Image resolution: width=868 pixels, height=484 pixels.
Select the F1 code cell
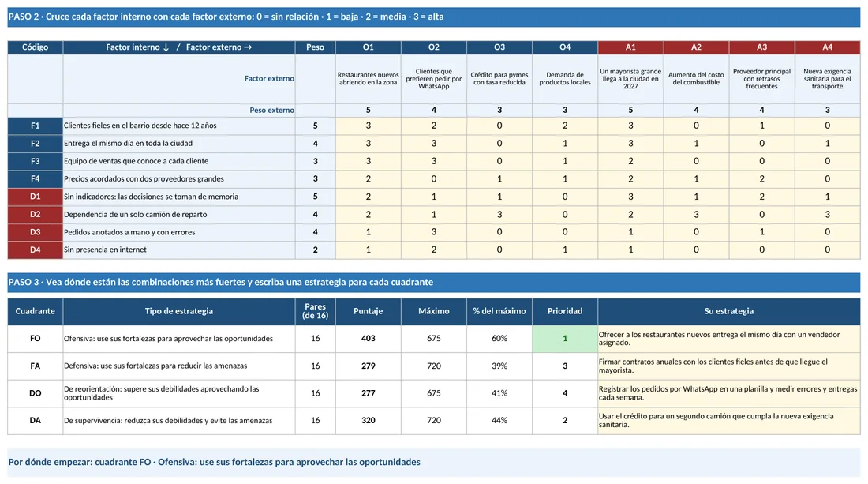tap(35, 126)
